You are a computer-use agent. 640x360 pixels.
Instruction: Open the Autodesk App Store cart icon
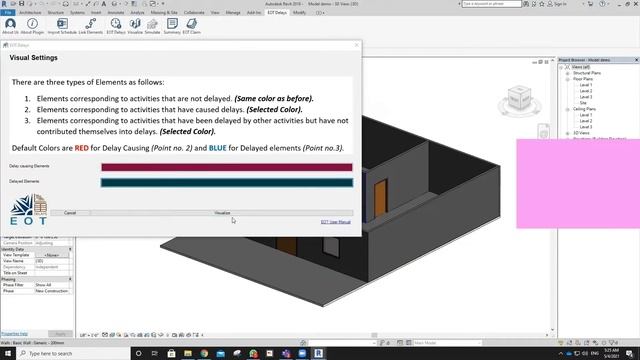[x=590, y=4]
